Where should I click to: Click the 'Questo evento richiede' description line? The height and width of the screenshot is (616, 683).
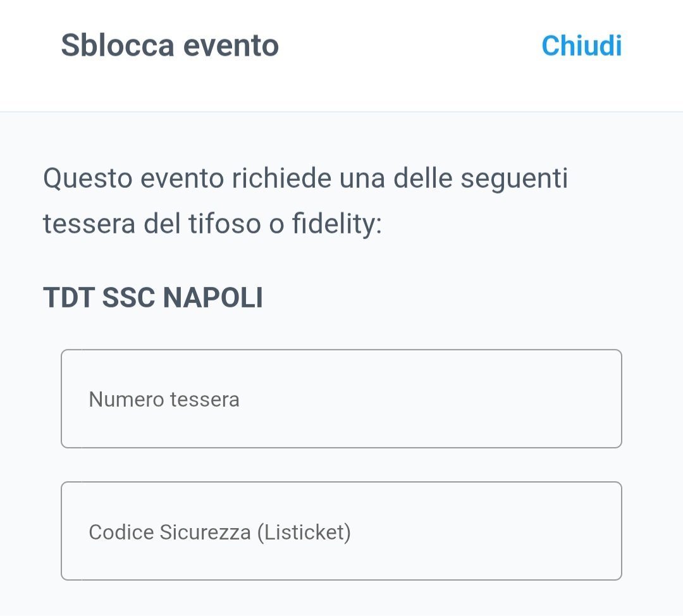(x=305, y=179)
